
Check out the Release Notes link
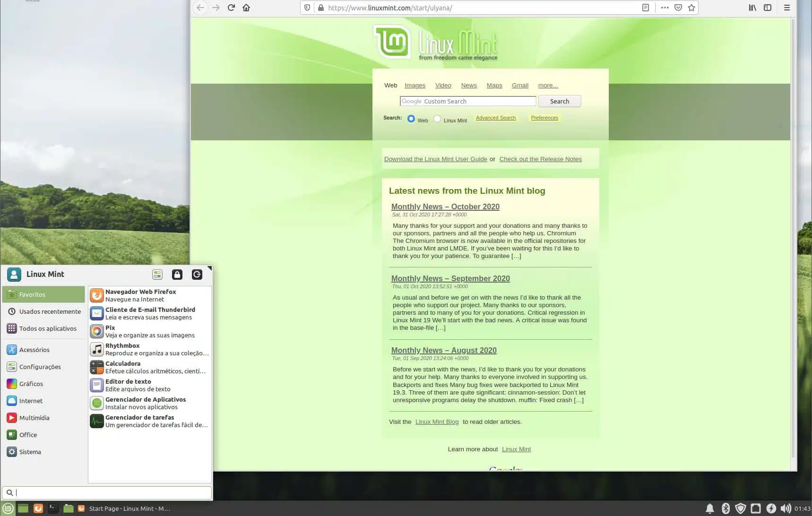click(541, 159)
